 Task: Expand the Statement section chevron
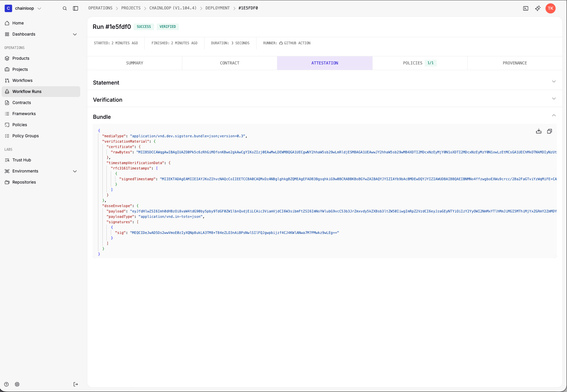554,82
